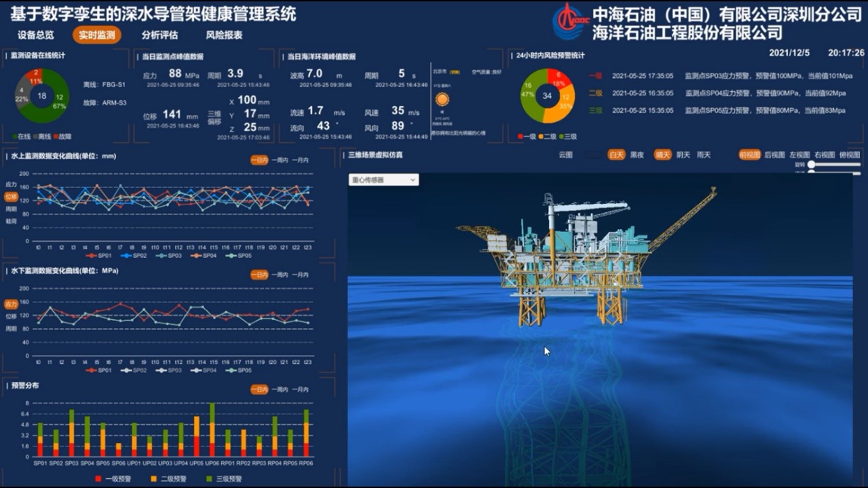
Task: Click the city switch icon next to 北京市
Action: pyautogui.click(x=455, y=72)
